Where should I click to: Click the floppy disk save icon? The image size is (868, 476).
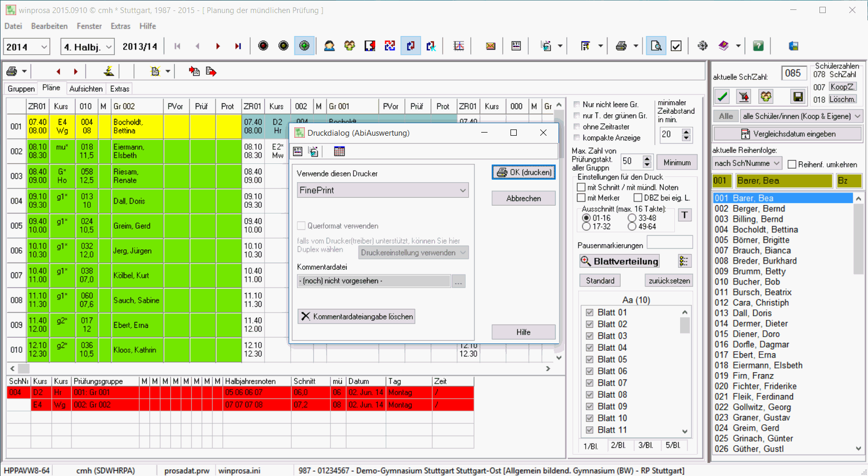[x=798, y=97]
